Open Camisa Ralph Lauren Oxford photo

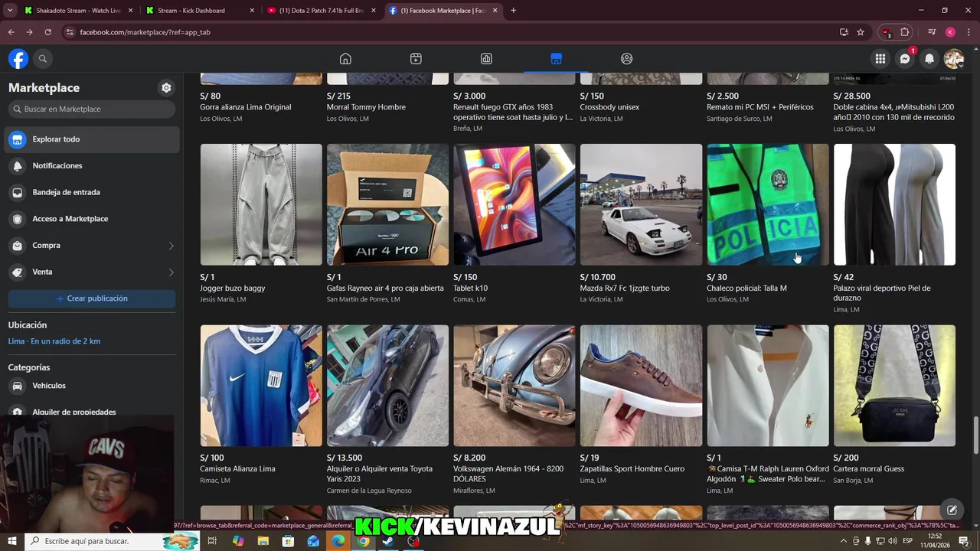(x=768, y=386)
